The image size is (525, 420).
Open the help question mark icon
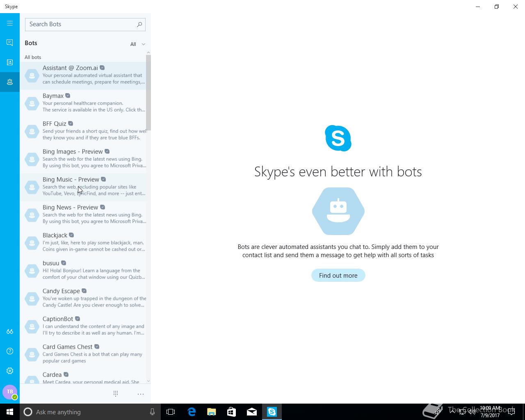(10, 351)
